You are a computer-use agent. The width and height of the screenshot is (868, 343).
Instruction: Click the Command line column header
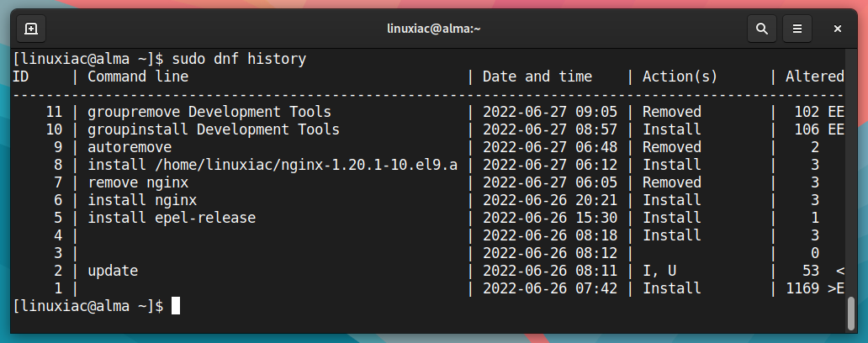click(138, 77)
